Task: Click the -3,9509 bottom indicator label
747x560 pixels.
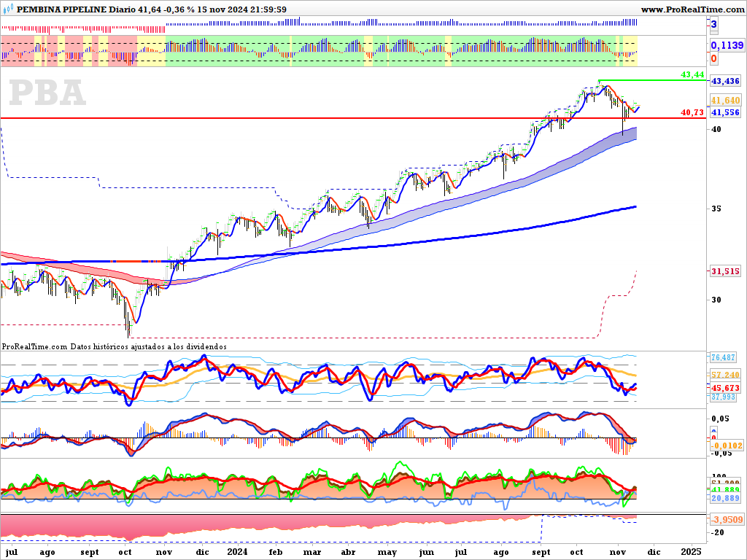Action: click(x=727, y=519)
